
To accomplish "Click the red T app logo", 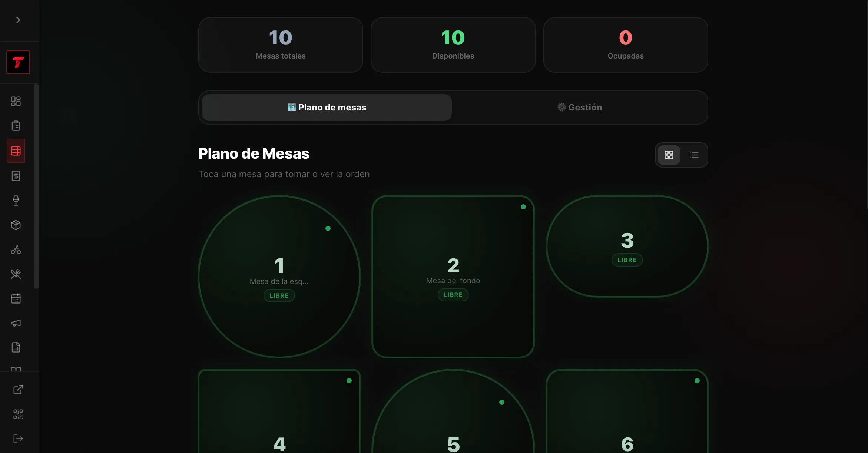I will [x=18, y=62].
